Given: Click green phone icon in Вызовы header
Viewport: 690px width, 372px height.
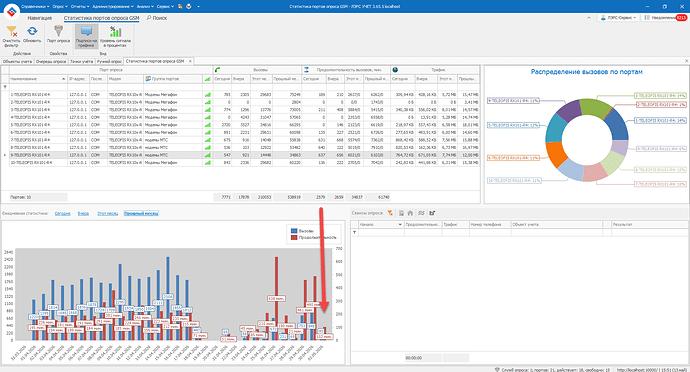Looking at the screenshot, I should click(217, 70).
